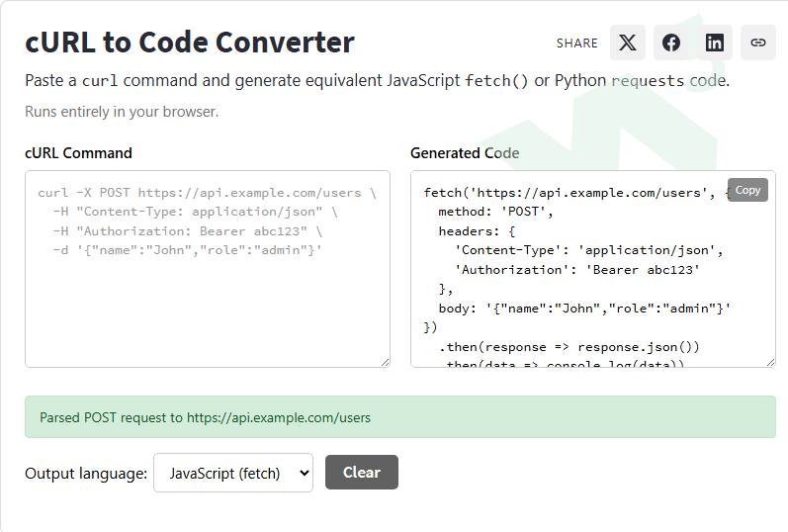Click the 'Generated Code' label
The height and width of the screenshot is (532, 788).
tap(465, 153)
